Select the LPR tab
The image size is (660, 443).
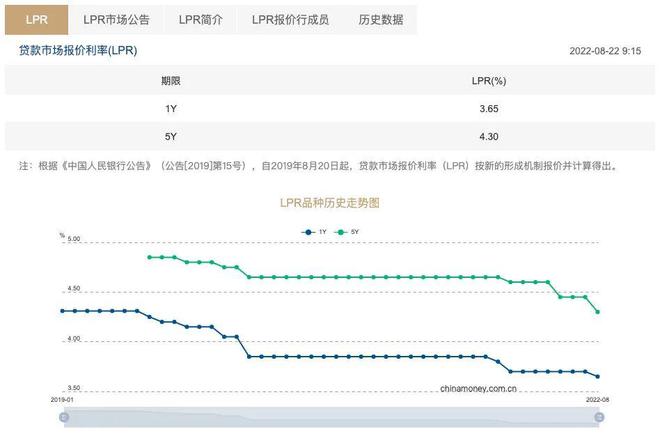(36, 20)
